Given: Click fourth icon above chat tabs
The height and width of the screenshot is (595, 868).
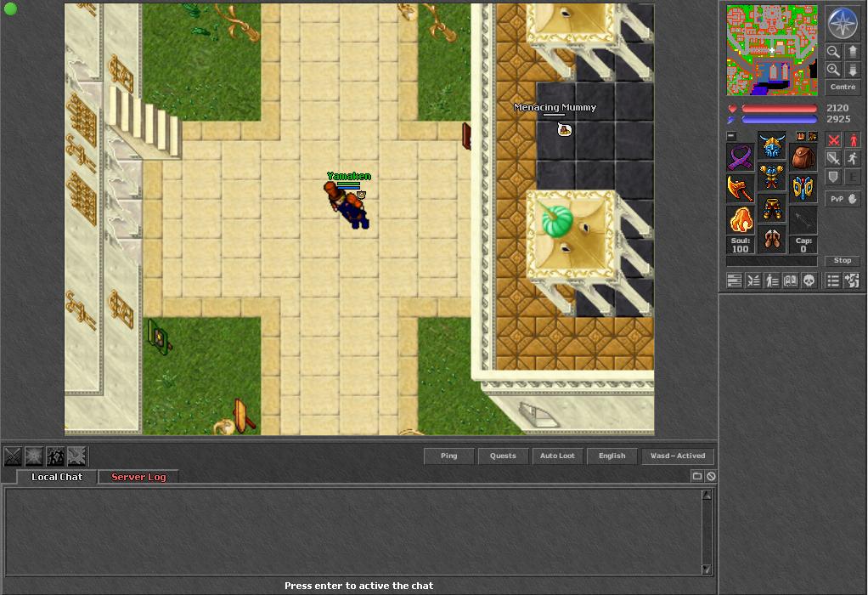Looking at the screenshot, I should pos(76,456).
